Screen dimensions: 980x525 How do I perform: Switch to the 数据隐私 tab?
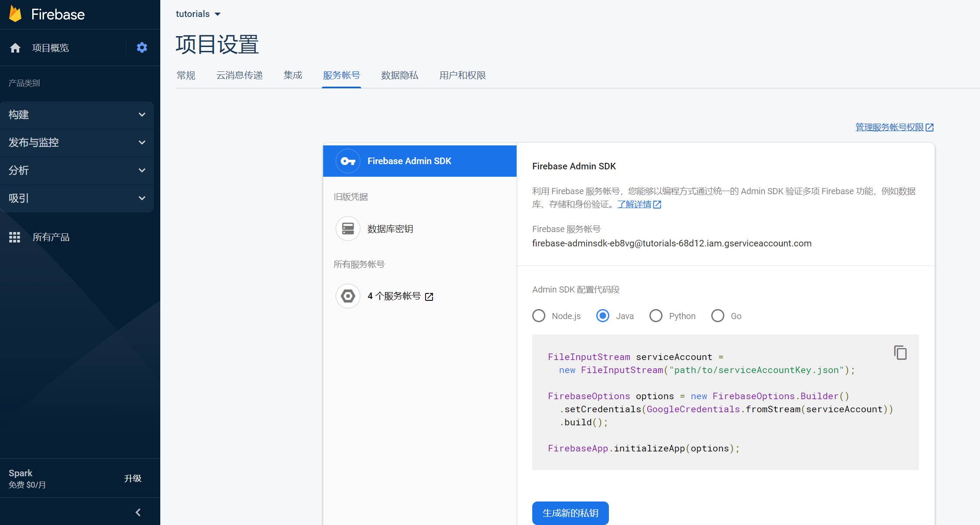(400, 75)
